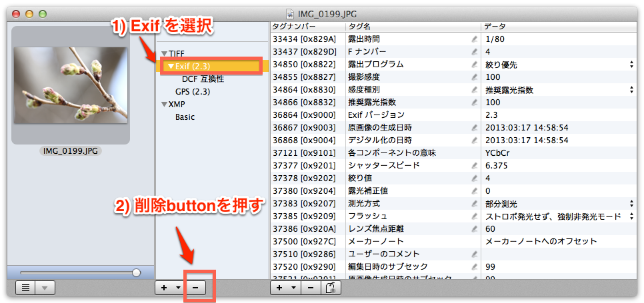The width and height of the screenshot is (644, 303).
Task: Open the 測光方式 popup showing 部分測光
Action: tap(559, 204)
